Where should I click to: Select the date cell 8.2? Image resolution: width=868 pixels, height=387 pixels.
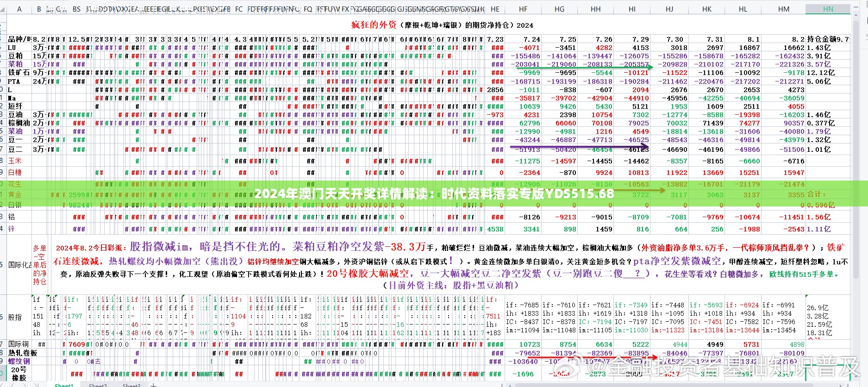784,39
